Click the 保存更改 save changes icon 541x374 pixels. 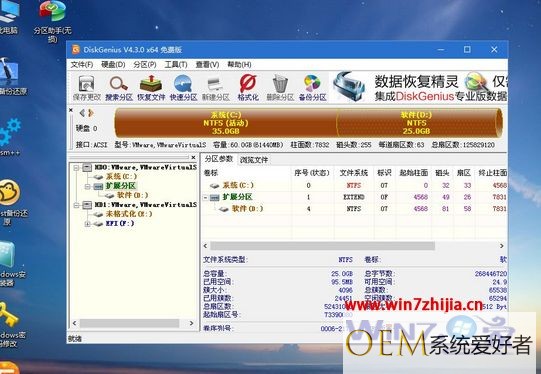(87, 88)
